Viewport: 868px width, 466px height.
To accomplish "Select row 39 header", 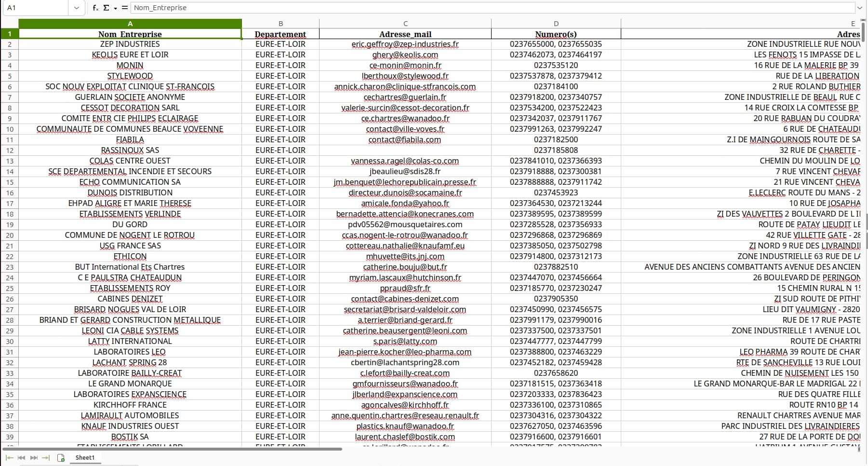I will tap(10, 437).
